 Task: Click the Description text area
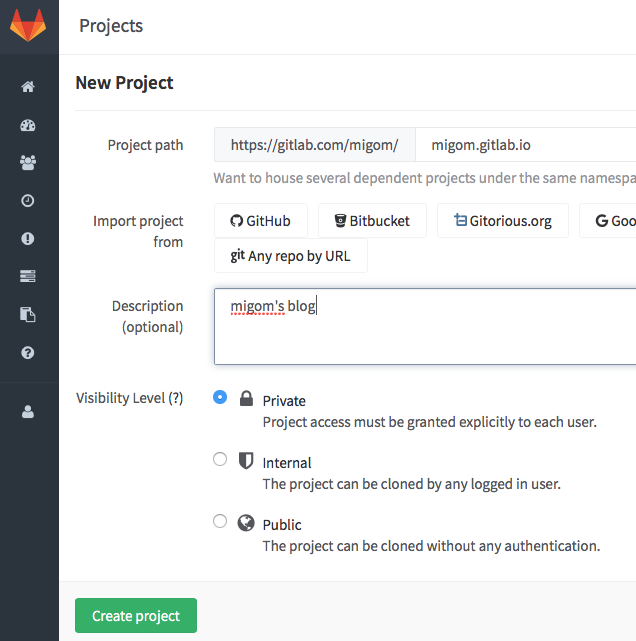pos(425,327)
